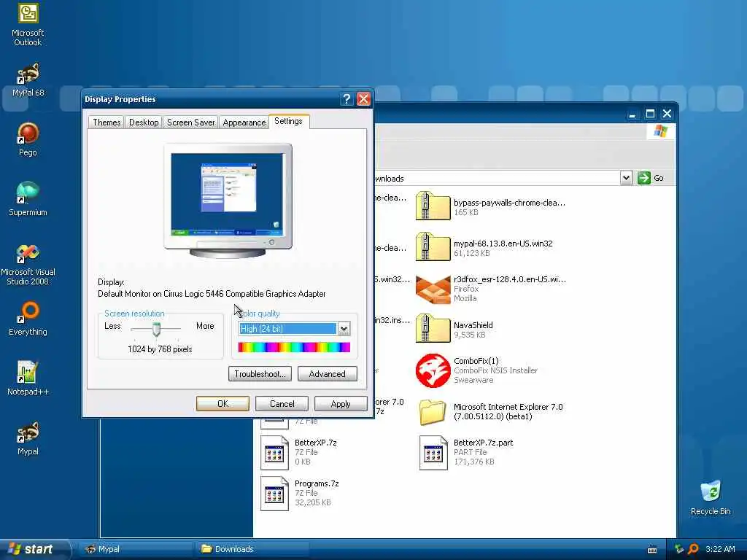Click the "171,376 KB" size text
747x560 pixels.
point(474,462)
